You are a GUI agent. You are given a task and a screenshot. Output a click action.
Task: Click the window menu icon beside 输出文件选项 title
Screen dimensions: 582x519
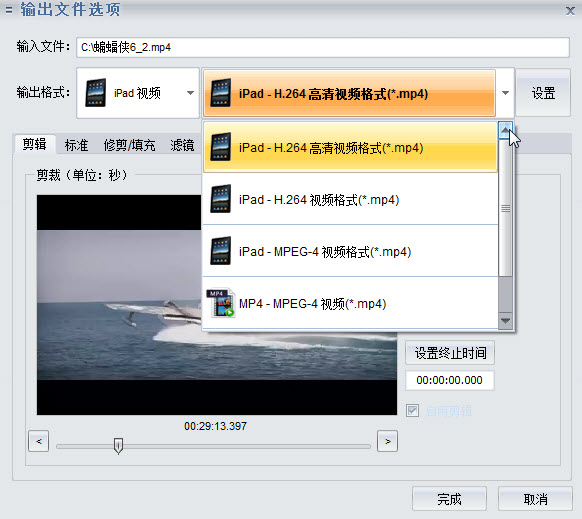(x=9, y=10)
